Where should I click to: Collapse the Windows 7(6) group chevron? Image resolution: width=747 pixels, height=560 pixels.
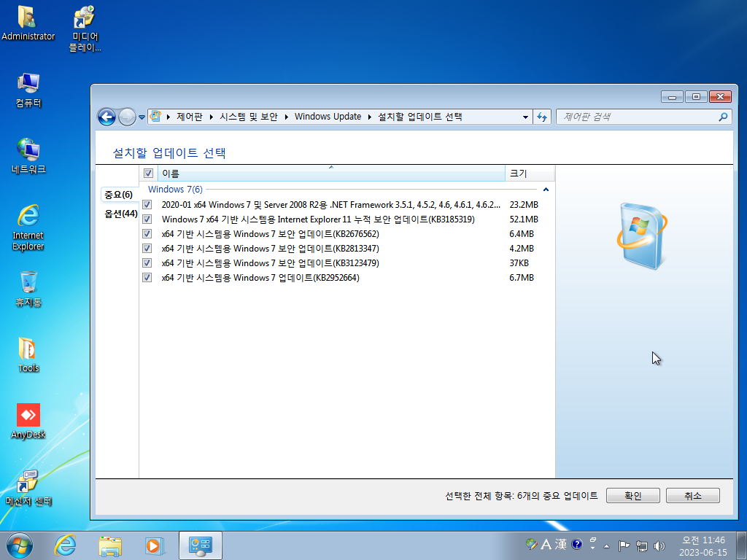point(546,190)
